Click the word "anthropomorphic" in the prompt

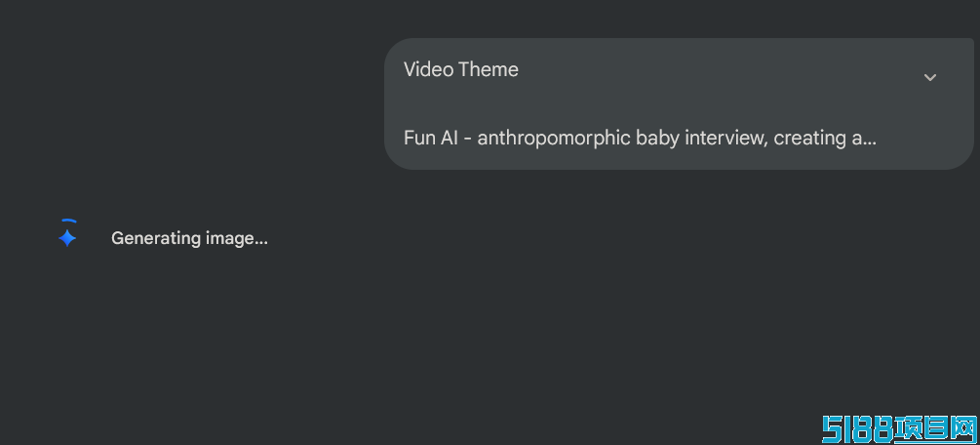point(554,138)
